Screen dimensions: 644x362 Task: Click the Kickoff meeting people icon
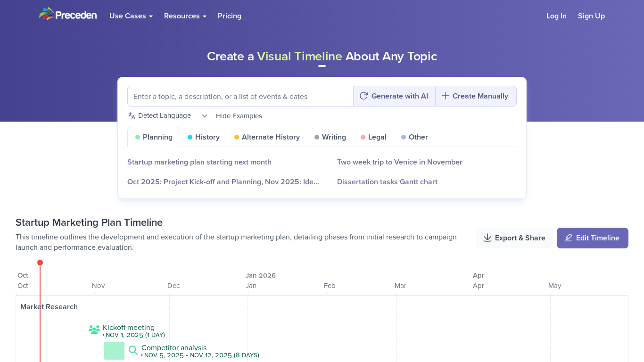(x=94, y=329)
